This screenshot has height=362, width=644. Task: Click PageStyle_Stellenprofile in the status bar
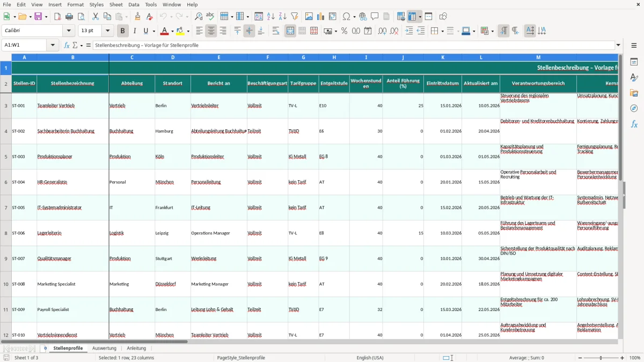click(241, 358)
